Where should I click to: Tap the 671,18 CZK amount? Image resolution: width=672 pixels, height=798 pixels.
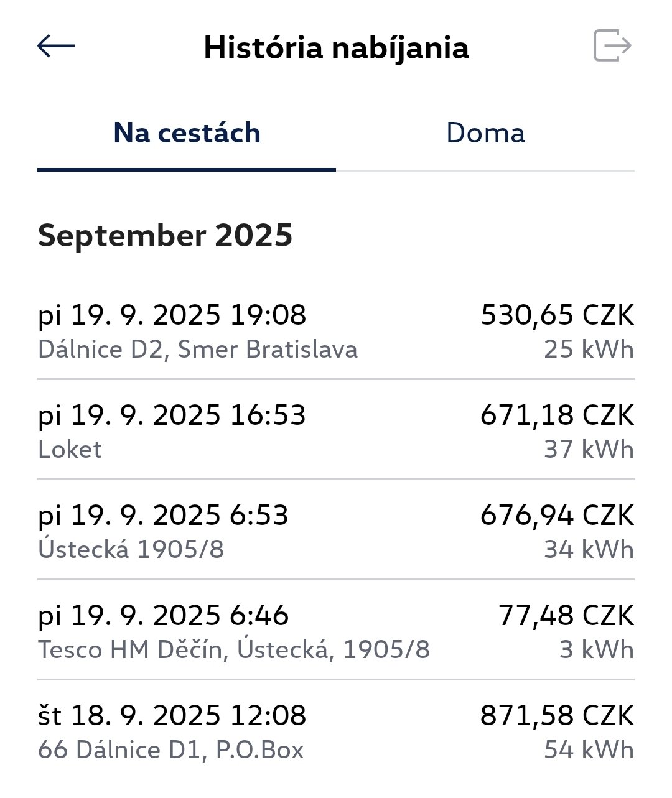tap(557, 415)
